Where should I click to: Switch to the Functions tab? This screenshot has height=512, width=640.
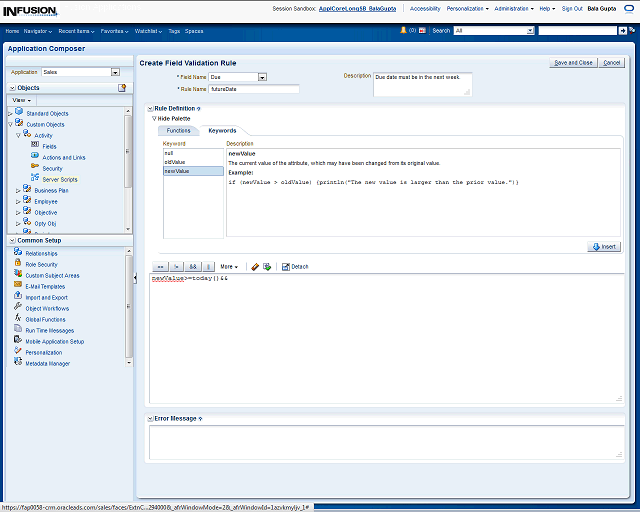(178, 131)
